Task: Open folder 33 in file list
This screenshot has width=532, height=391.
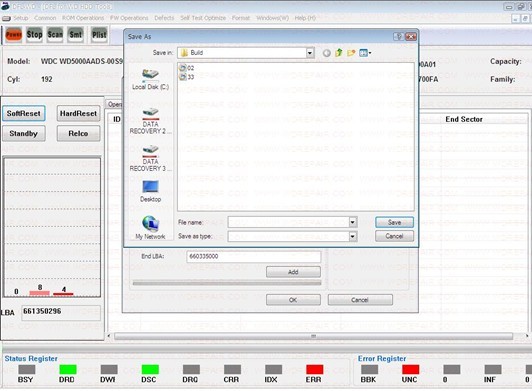Action: coord(187,77)
